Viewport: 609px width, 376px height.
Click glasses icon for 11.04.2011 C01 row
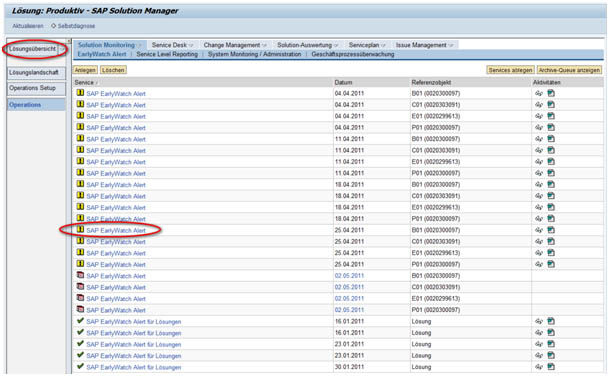pyautogui.click(x=539, y=150)
